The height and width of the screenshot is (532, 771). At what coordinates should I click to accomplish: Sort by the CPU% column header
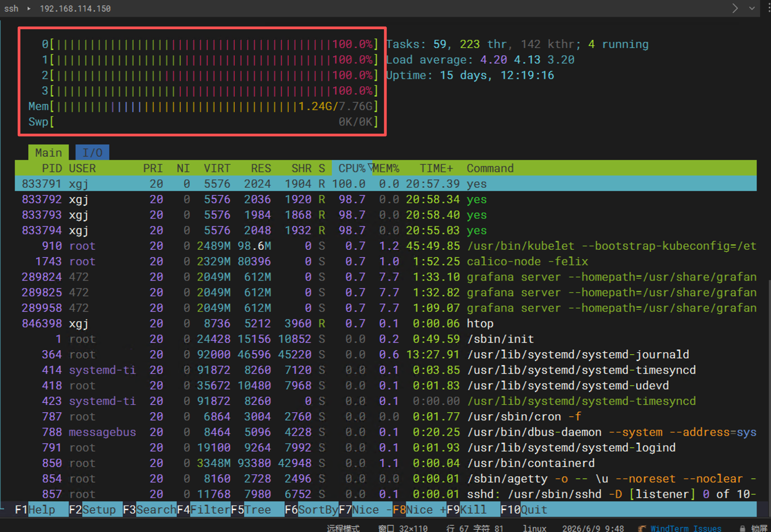(352, 168)
